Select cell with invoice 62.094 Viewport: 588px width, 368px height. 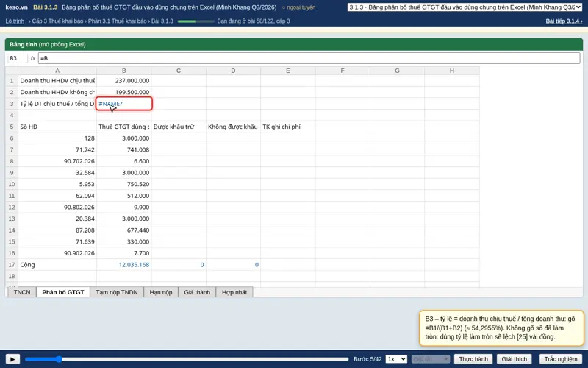point(57,196)
